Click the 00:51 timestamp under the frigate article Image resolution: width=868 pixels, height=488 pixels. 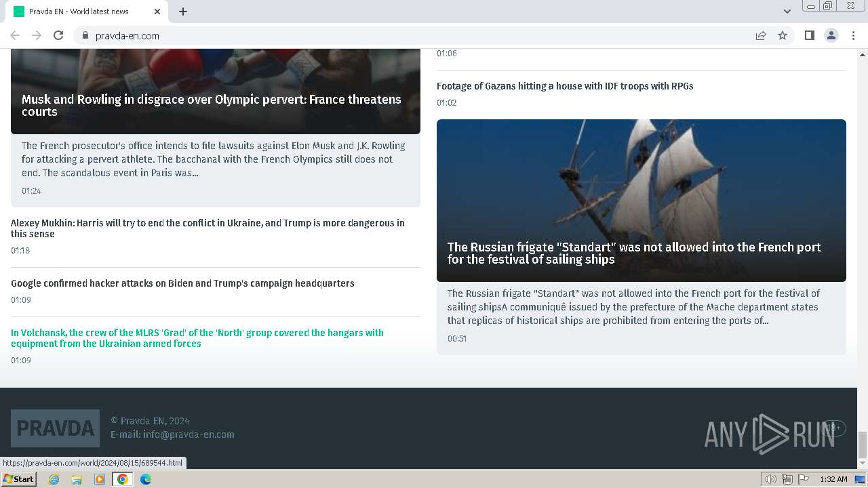click(x=457, y=339)
